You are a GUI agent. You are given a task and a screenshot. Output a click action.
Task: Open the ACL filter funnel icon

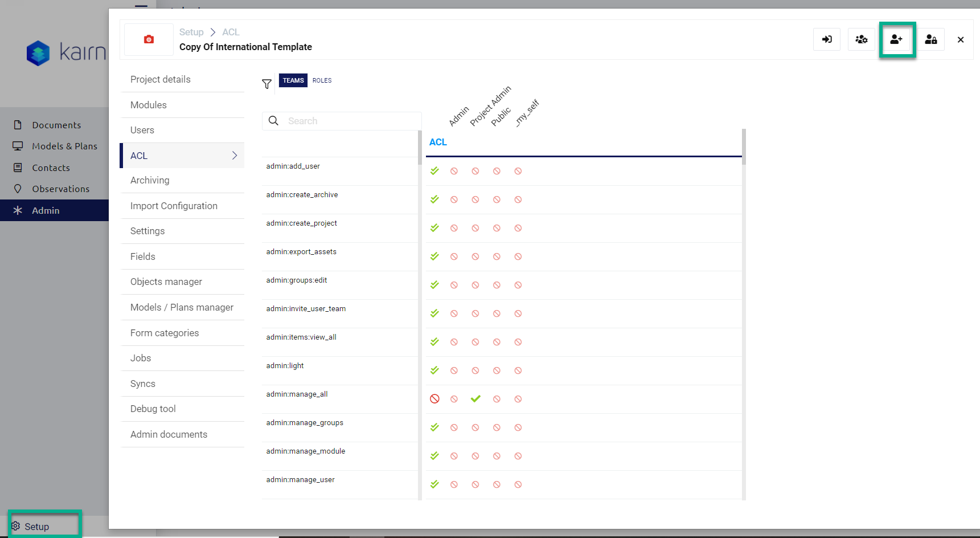click(x=266, y=84)
